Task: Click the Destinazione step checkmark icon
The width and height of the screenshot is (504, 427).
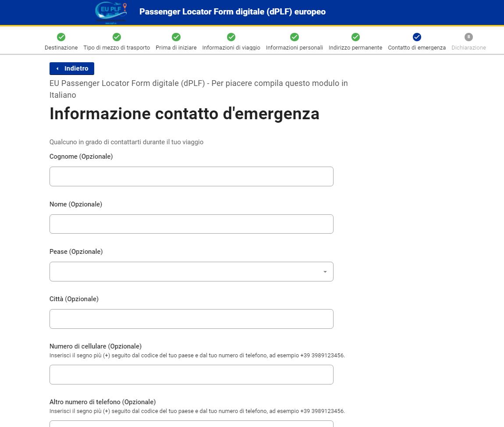Action: click(61, 37)
